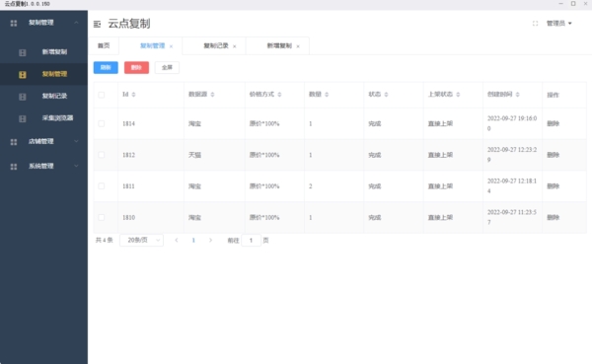Check the row with Id 1814
Image resolution: width=592 pixels, height=364 pixels.
pyautogui.click(x=102, y=124)
